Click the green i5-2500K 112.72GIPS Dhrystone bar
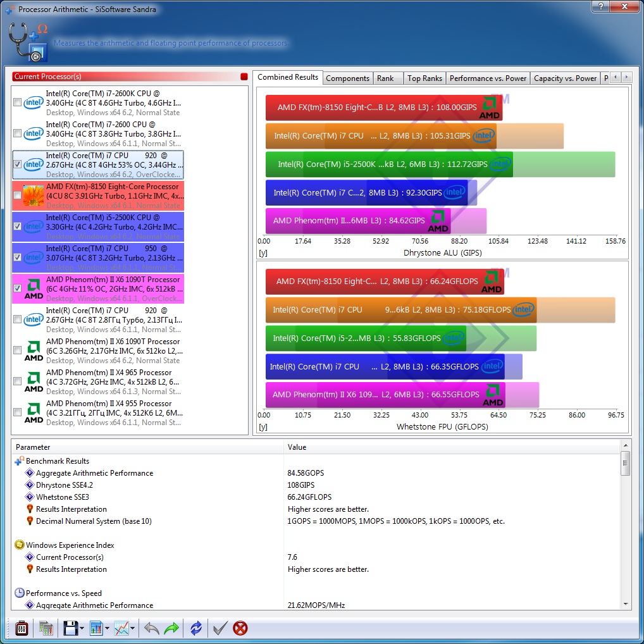Viewport: 644px width, 644px height. click(x=389, y=164)
